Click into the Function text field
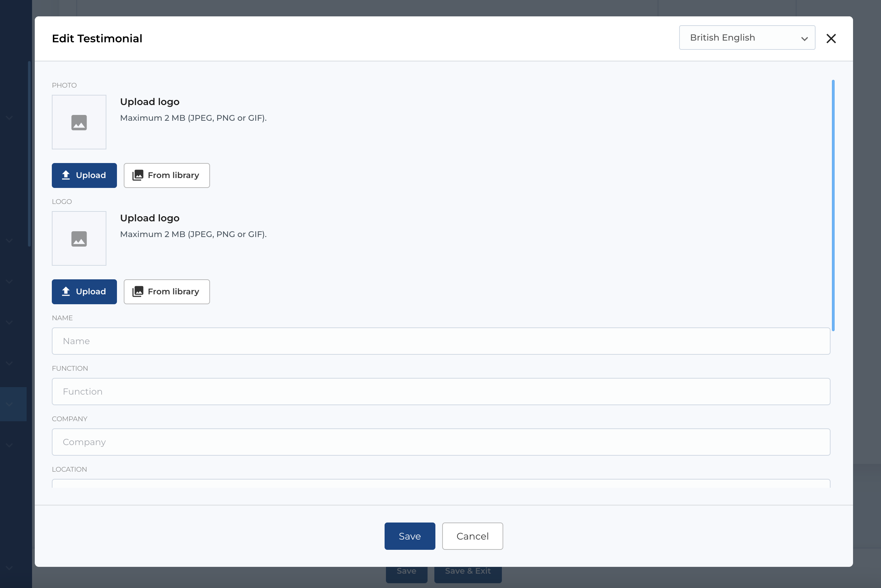 pos(440,391)
